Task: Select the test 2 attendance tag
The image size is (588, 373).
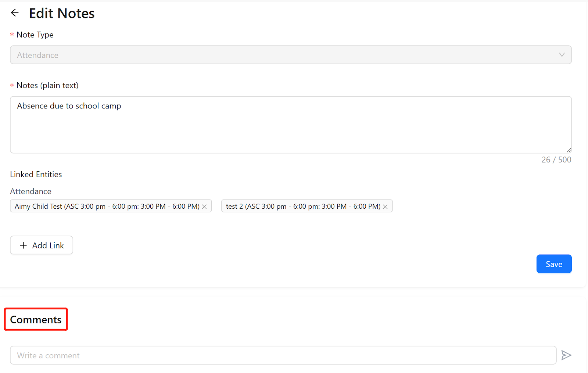Action: 303,206
